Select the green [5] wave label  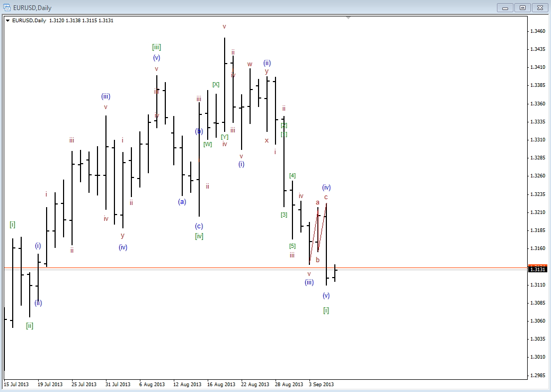click(292, 246)
